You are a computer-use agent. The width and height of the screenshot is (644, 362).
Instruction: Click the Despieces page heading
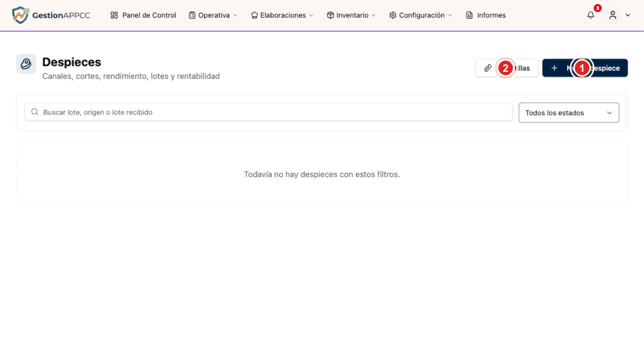click(x=71, y=62)
